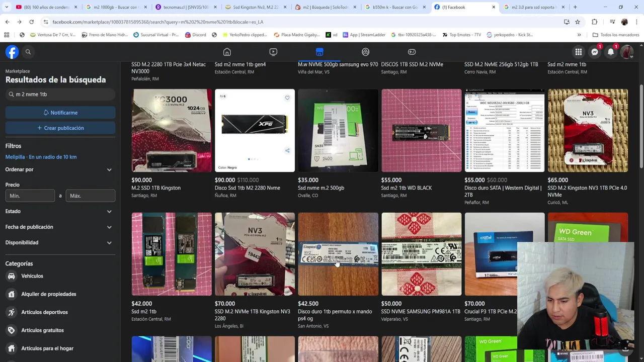The height and width of the screenshot is (362, 644).
Task: Open the Ssd m2 1tb WD BLACK listing photo
Action: [421, 131]
